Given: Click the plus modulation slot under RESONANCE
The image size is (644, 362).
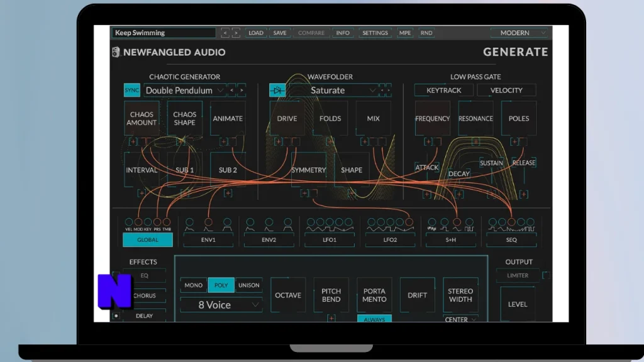Looking at the screenshot, I should (475, 141).
